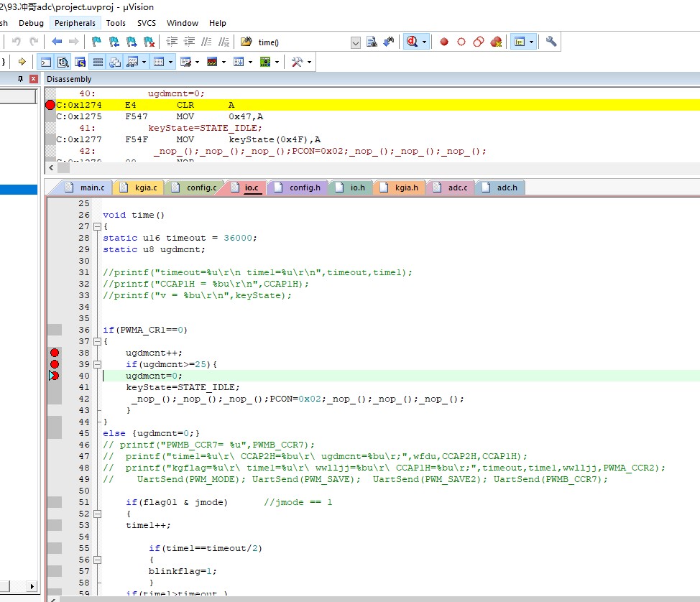The width and height of the screenshot is (700, 602).
Task: Go to the previous bookmark
Action: [x=114, y=42]
